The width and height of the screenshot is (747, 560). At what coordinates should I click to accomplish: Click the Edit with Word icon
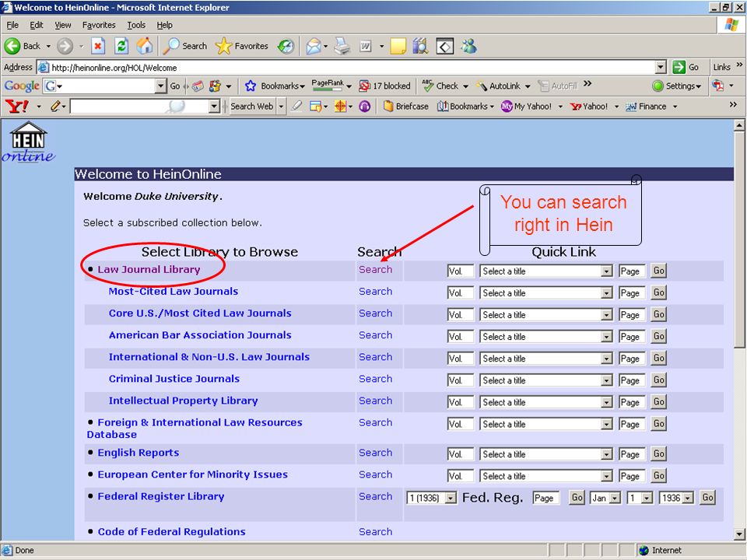366,46
